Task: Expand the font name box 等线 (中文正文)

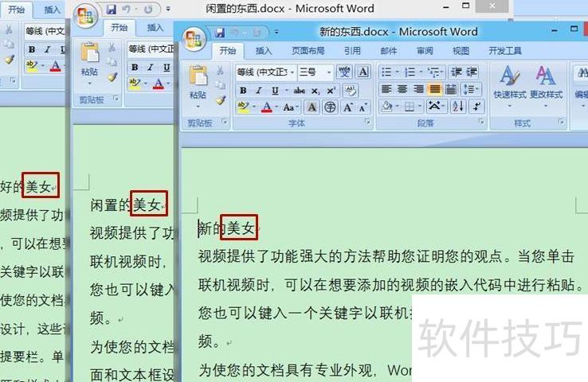Action: point(292,72)
